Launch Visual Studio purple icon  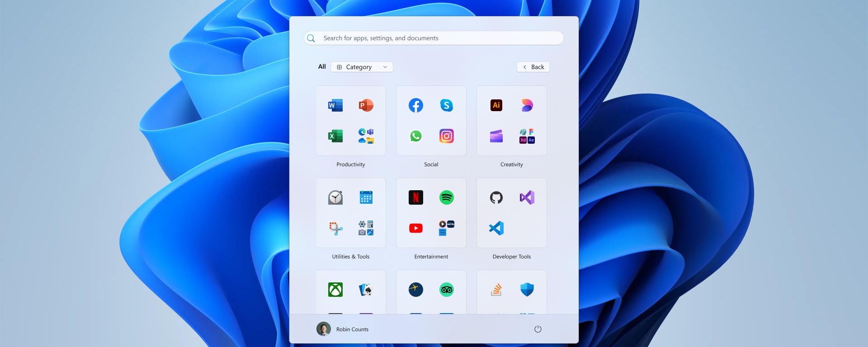click(527, 197)
